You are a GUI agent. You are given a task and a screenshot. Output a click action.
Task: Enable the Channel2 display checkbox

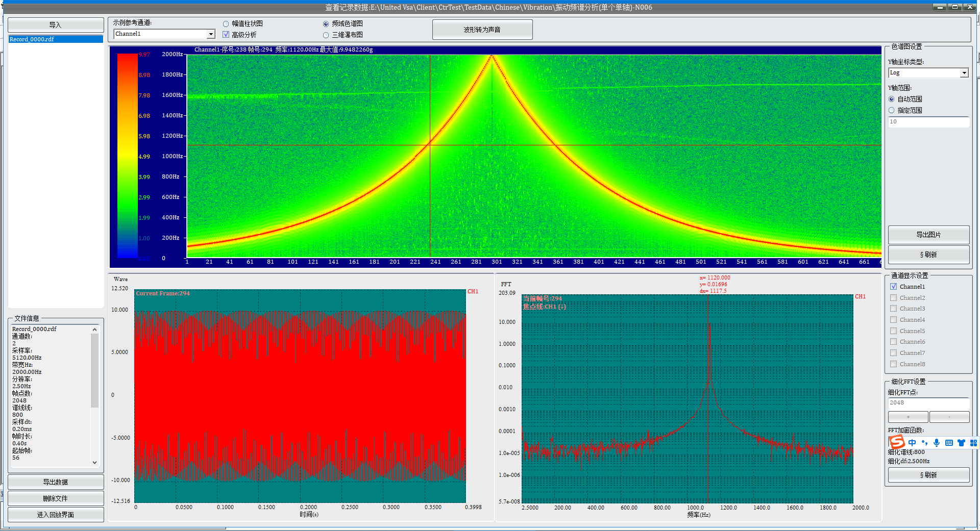893,298
